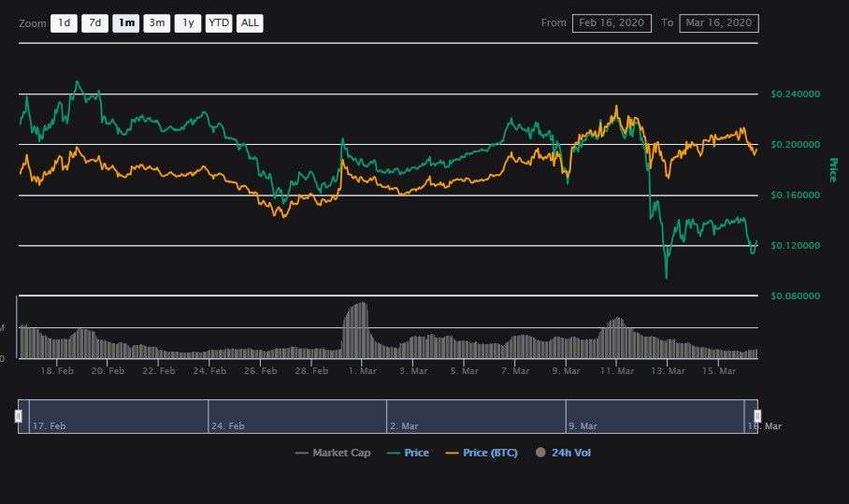Edit the To date field
849x504 pixels.
point(719,23)
